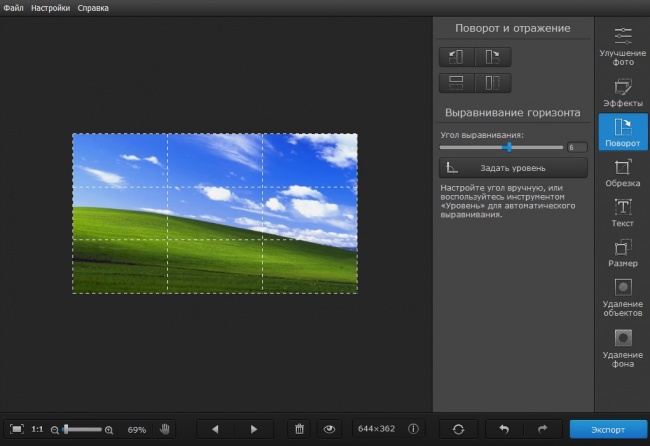This screenshot has height=446, width=650.
Task: Select the Текст tool
Action: click(623, 213)
